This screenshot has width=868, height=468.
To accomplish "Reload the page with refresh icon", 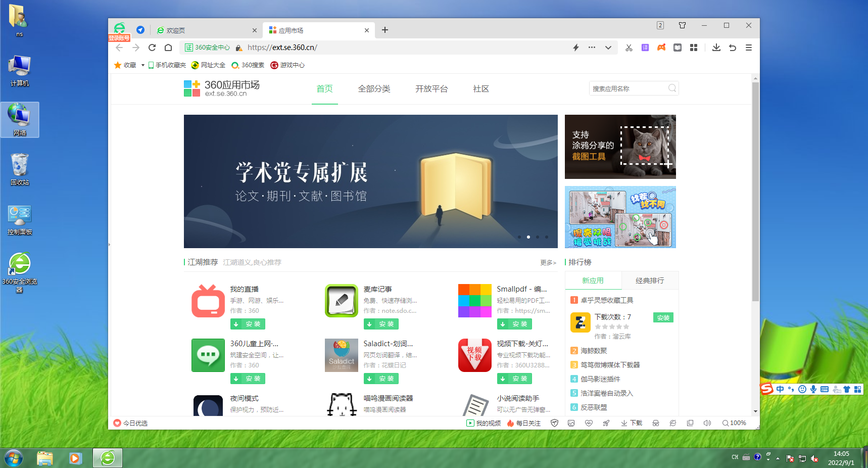I will point(152,48).
